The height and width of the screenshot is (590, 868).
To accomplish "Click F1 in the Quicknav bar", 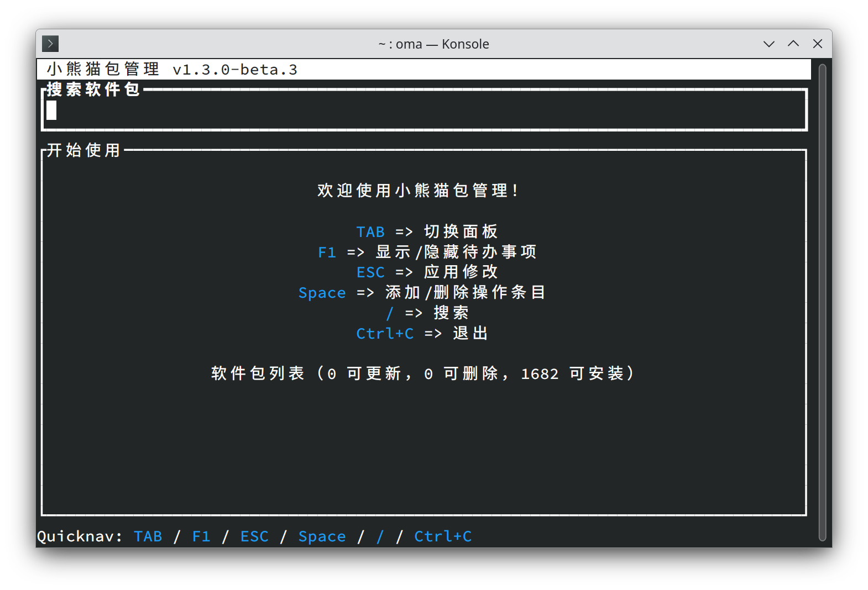I will pos(201,536).
